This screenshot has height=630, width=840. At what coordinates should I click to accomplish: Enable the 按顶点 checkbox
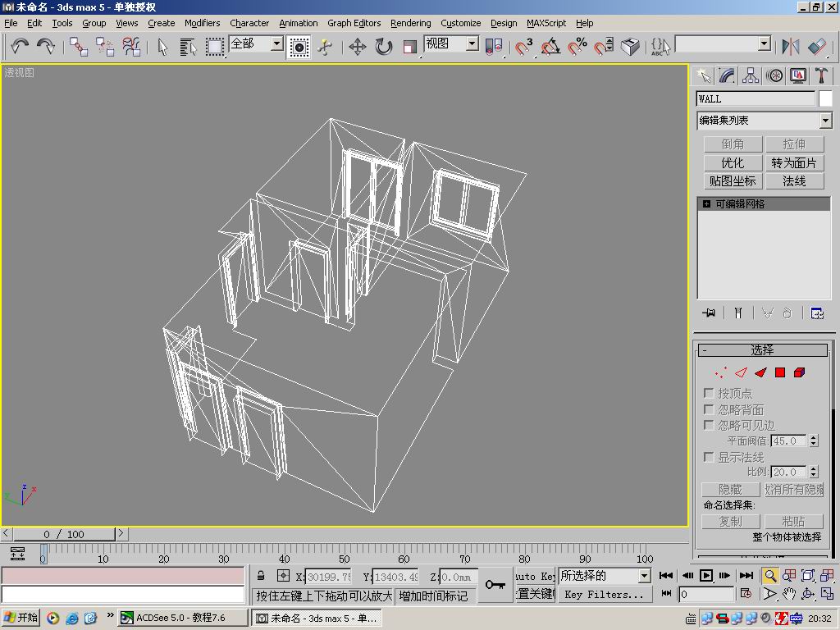pos(709,394)
